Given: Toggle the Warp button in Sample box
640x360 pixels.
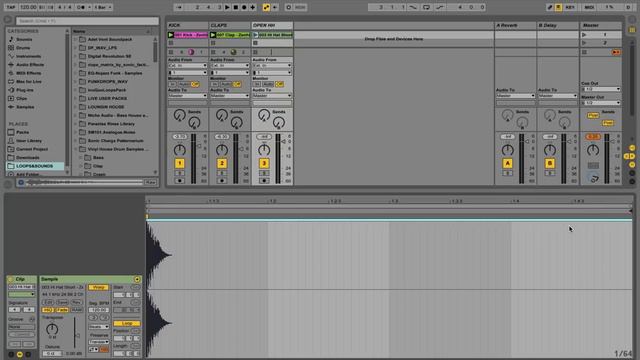Looking at the screenshot, I should pyautogui.click(x=98, y=288).
